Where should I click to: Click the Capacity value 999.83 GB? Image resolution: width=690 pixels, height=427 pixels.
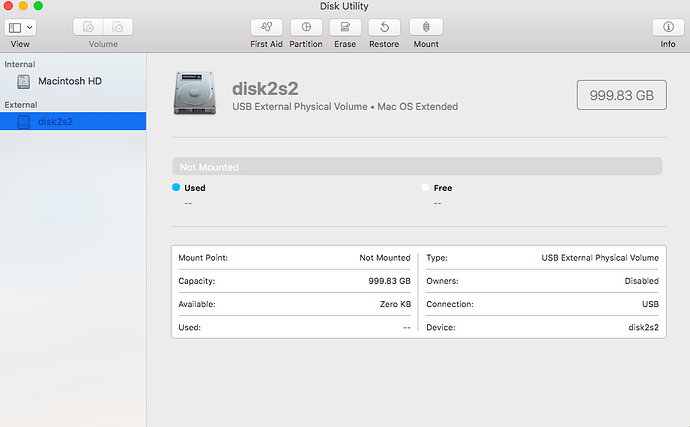click(x=389, y=281)
